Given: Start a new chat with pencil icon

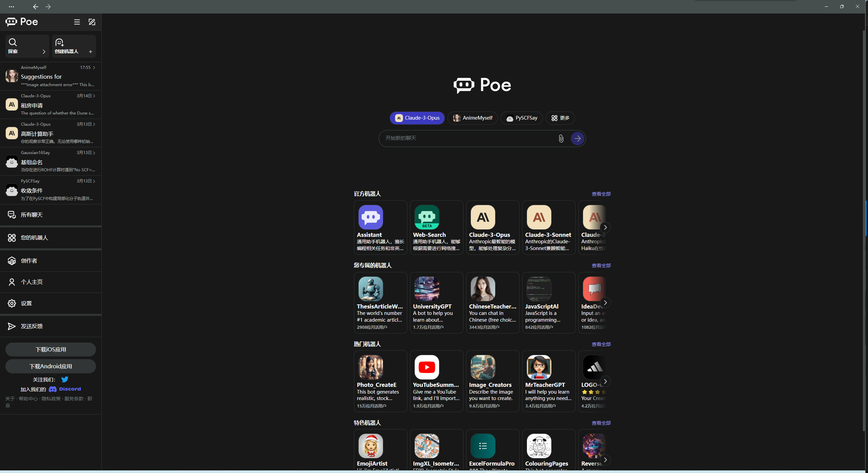Looking at the screenshot, I should [92, 22].
